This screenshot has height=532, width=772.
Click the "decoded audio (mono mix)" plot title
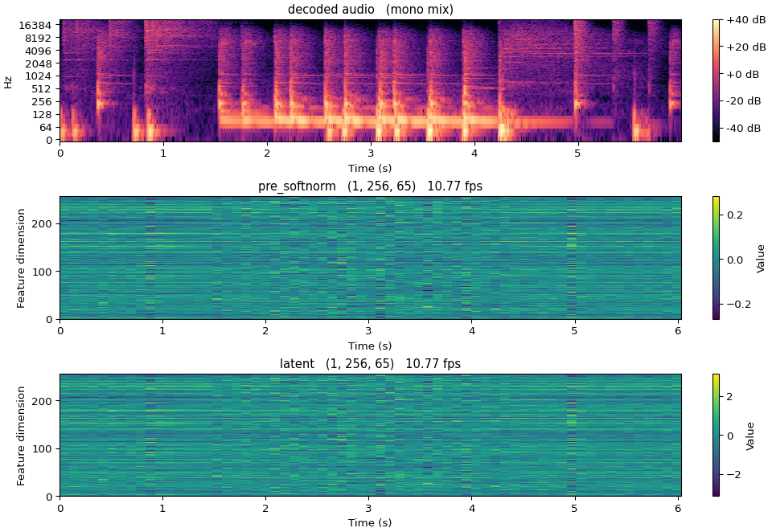click(x=370, y=10)
